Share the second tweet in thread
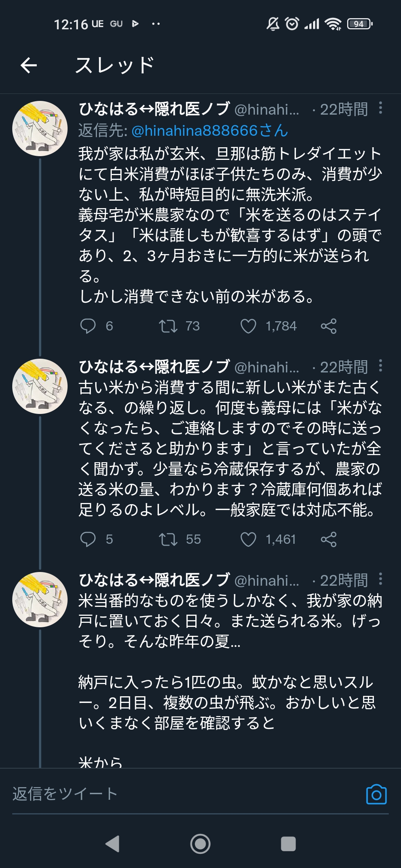The height and width of the screenshot is (868, 401). click(x=329, y=539)
